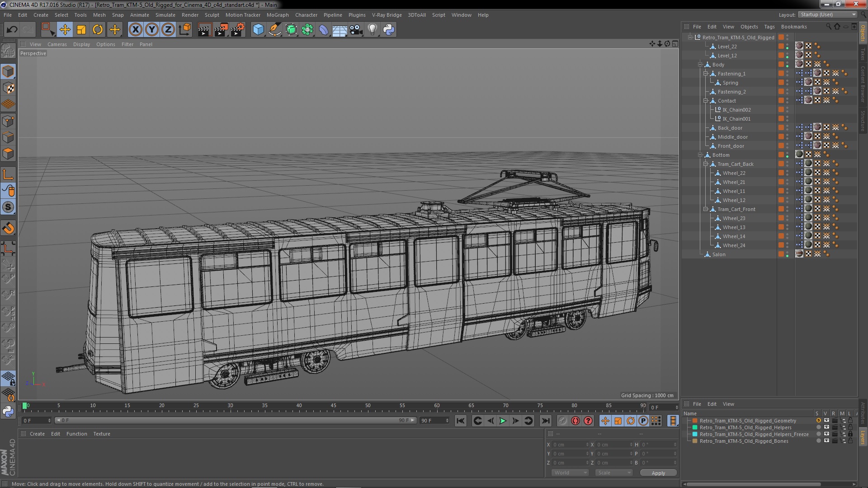868x488 pixels.
Task: Open the Mesh menu
Action: [99, 15]
